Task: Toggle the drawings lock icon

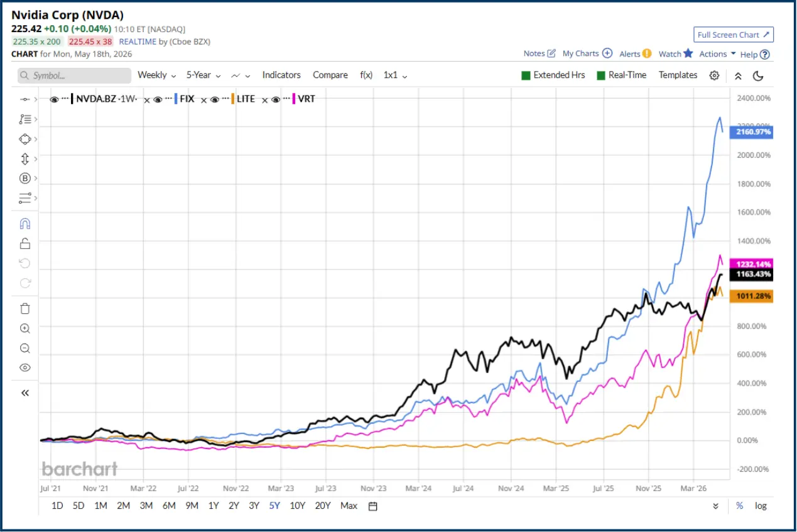Action: pos(25,244)
